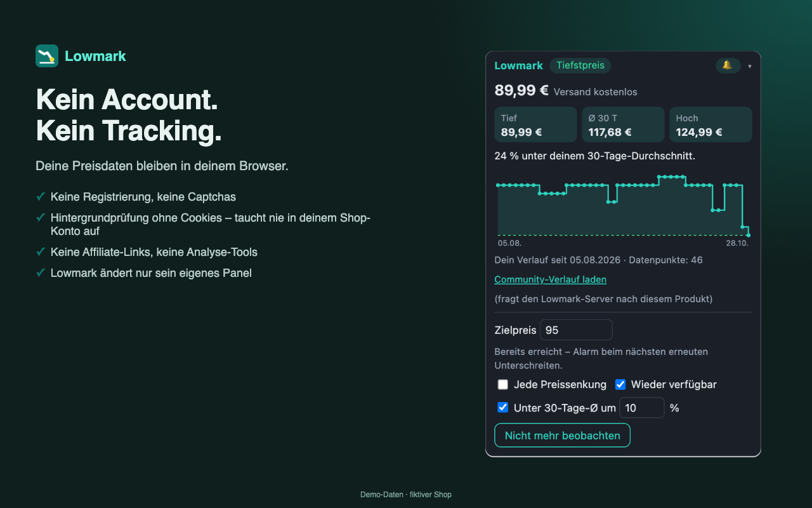Click the percentage field showing 10

[642, 408]
